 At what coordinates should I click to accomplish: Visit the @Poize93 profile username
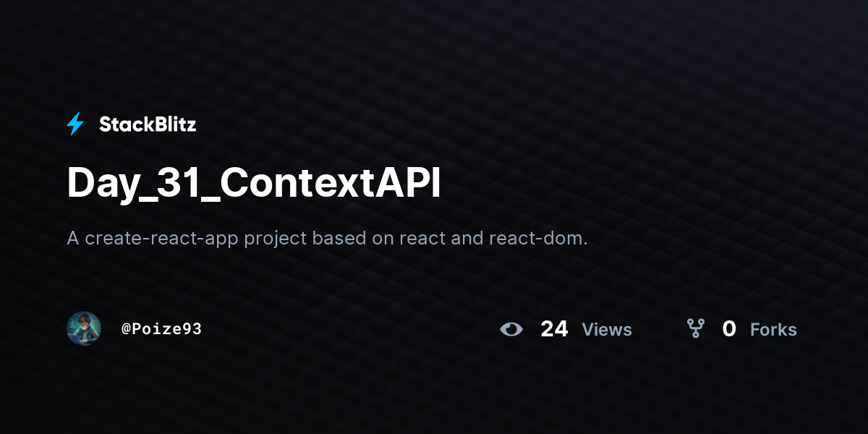click(x=161, y=329)
